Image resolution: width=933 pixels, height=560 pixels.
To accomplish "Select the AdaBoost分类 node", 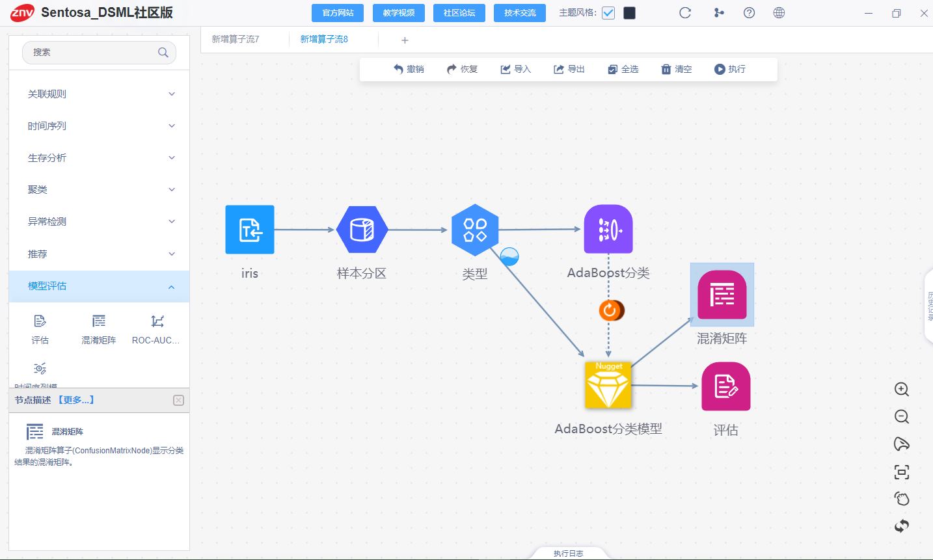I will pyautogui.click(x=608, y=230).
